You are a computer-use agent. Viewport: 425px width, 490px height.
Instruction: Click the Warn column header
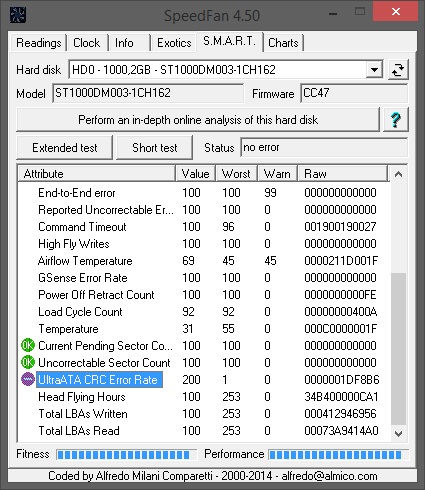[277, 174]
